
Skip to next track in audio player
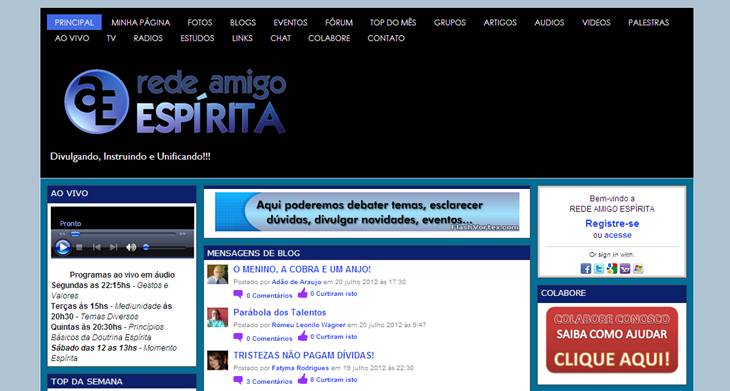[x=114, y=247]
